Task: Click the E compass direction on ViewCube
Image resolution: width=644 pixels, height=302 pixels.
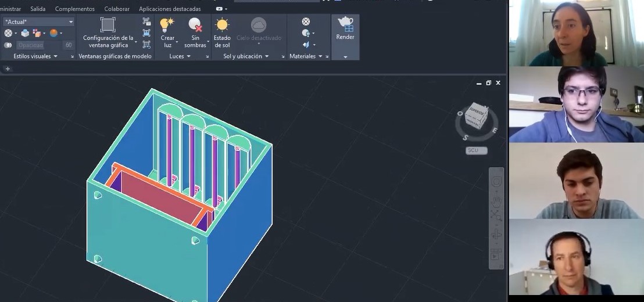Action: pyautogui.click(x=495, y=131)
